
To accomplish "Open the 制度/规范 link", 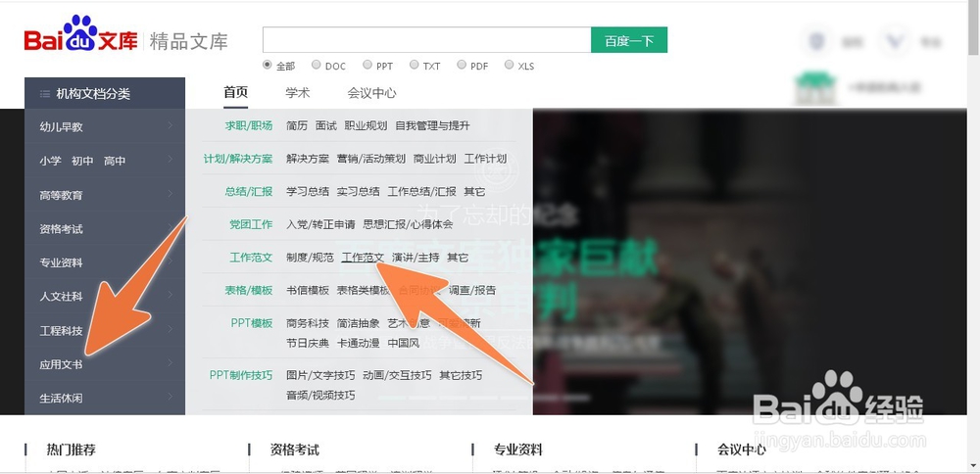I will [310, 258].
